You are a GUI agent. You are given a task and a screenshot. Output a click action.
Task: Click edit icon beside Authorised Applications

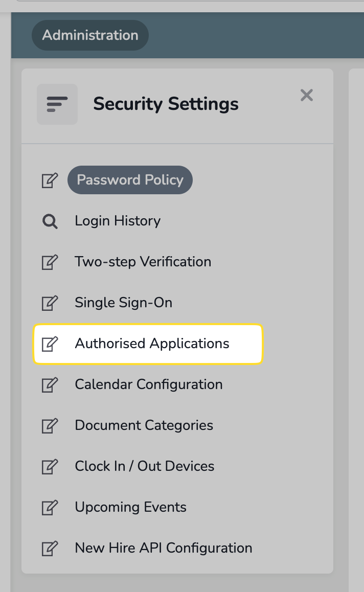[x=50, y=344]
